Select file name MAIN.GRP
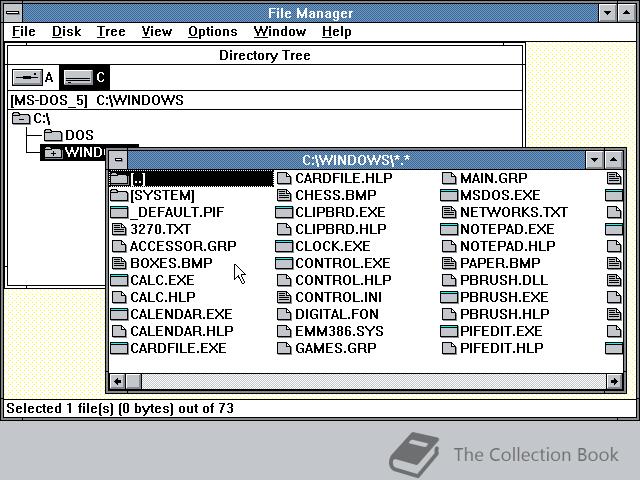 point(493,178)
